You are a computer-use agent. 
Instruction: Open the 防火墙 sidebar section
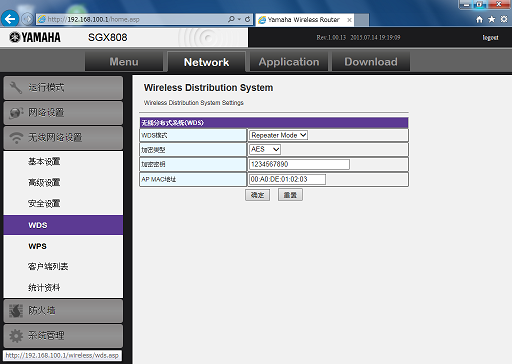63,311
